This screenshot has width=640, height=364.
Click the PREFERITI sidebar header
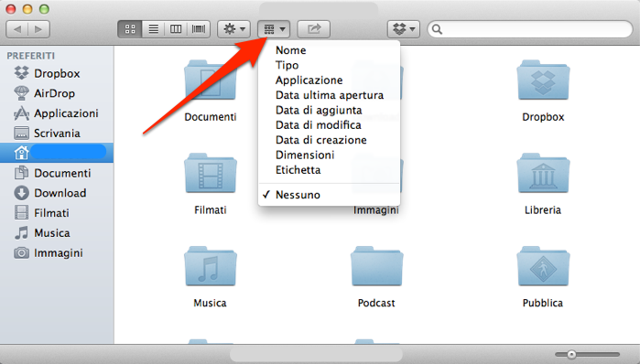30,56
